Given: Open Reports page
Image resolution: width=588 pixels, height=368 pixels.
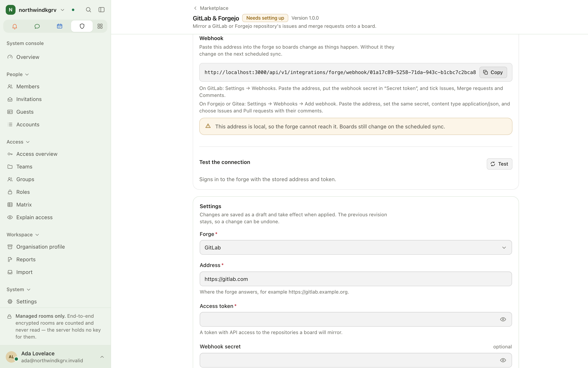Looking at the screenshot, I should (x=55, y=259).
